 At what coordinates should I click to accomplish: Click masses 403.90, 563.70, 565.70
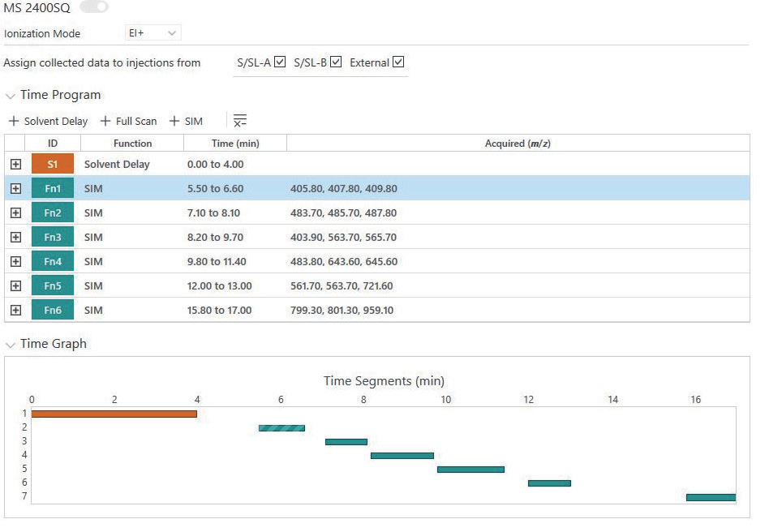pos(344,238)
